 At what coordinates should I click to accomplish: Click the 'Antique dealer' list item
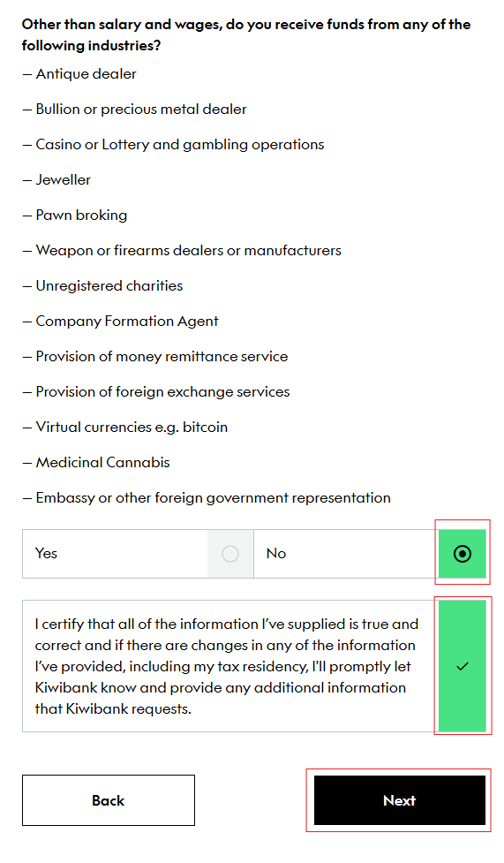click(x=79, y=73)
